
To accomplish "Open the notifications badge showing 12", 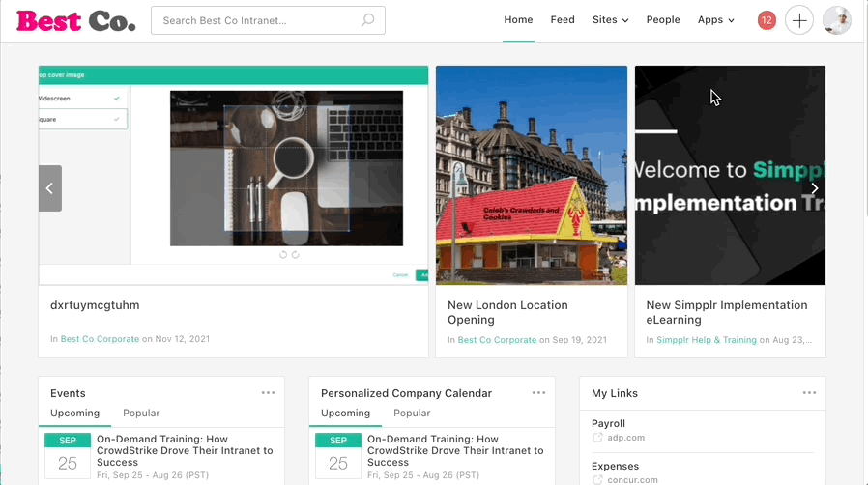I will point(767,20).
